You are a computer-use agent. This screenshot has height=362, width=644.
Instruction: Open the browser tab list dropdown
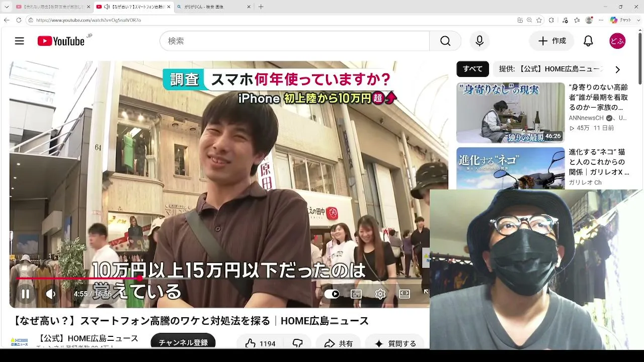(x=7, y=7)
